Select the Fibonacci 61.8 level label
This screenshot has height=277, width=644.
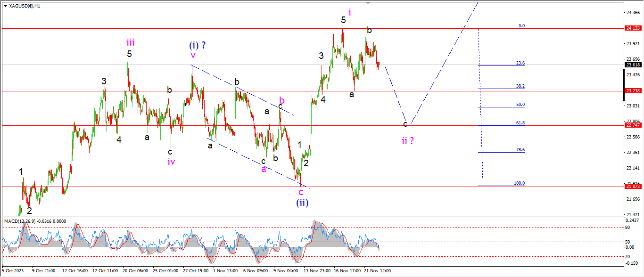520,123
